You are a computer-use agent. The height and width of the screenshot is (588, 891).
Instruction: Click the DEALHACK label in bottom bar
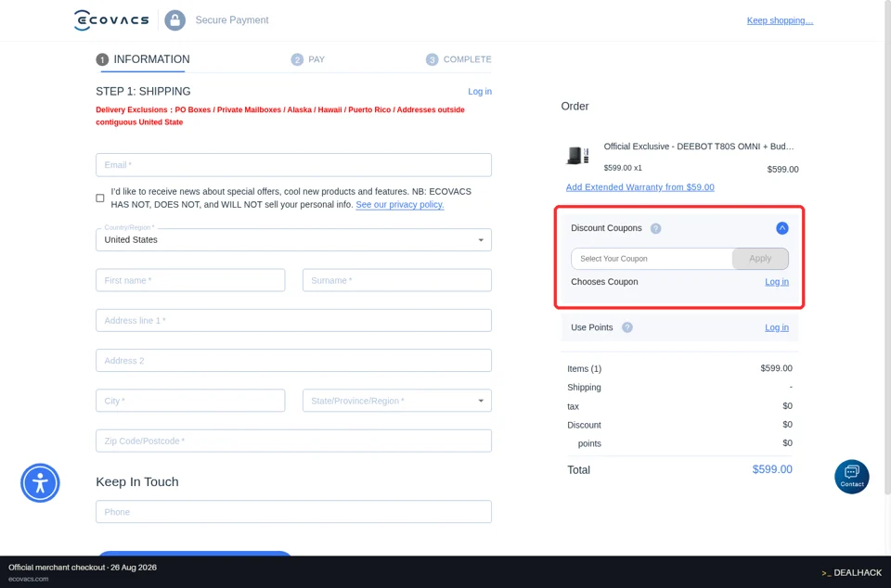click(x=852, y=572)
